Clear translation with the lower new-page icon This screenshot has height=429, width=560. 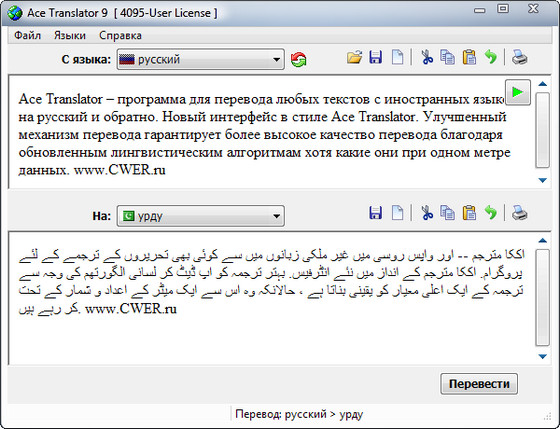coord(398,213)
